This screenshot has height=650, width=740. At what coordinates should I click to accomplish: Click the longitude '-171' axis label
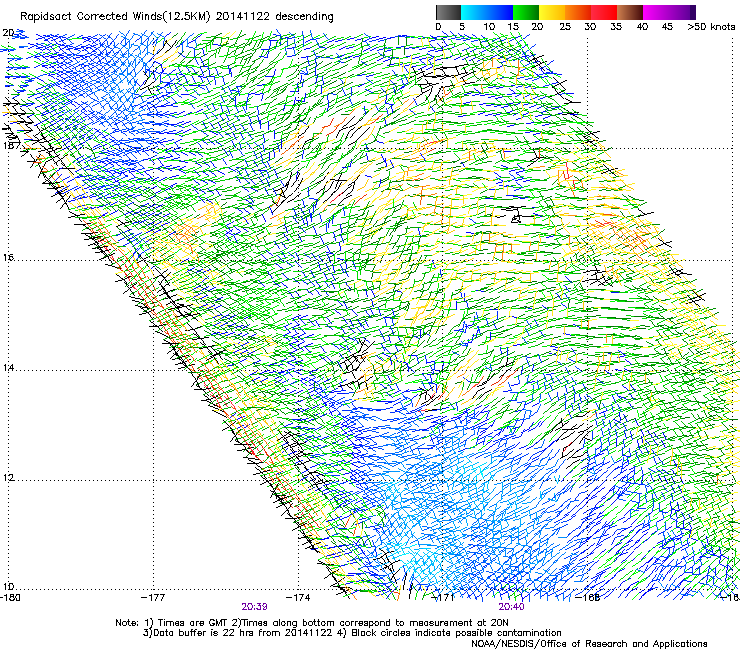point(443,598)
